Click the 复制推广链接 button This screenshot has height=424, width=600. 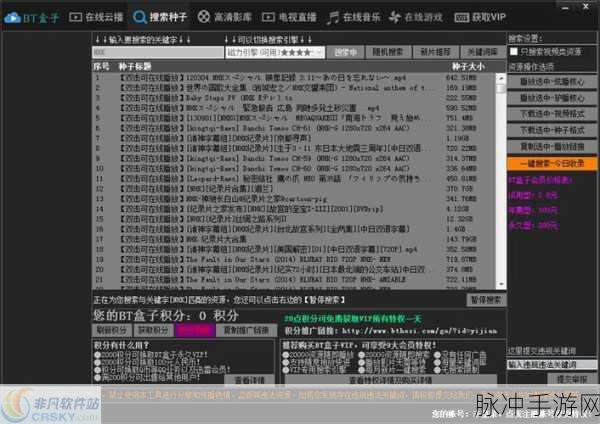pyautogui.click(x=246, y=330)
